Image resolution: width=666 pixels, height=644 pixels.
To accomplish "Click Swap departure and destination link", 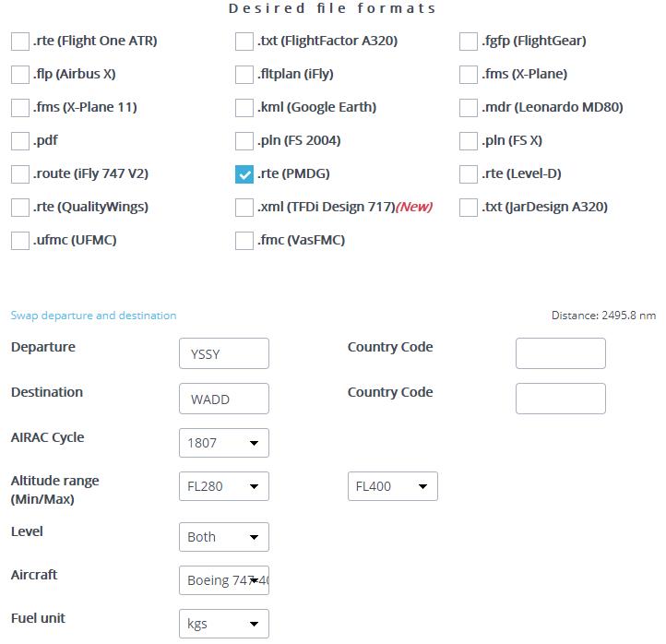I will tap(93, 316).
